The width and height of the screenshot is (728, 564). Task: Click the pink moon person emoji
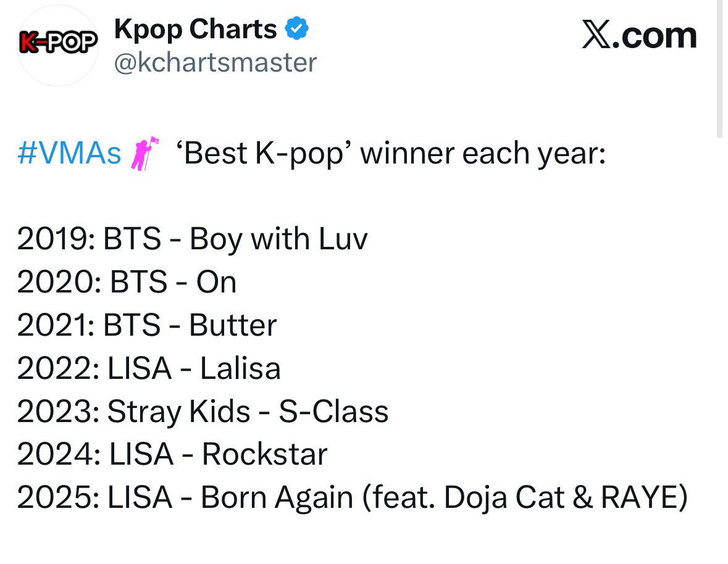[x=144, y=154]
